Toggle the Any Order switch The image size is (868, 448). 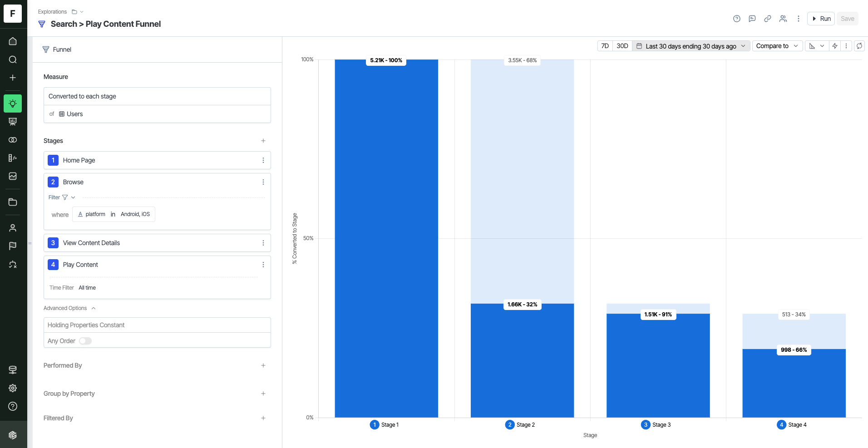click(85, 341)
